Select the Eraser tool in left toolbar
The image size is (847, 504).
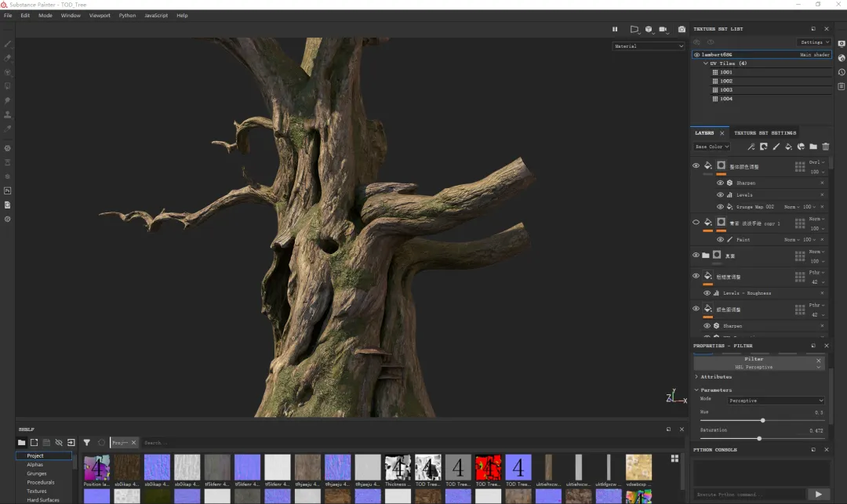point(8,58)
